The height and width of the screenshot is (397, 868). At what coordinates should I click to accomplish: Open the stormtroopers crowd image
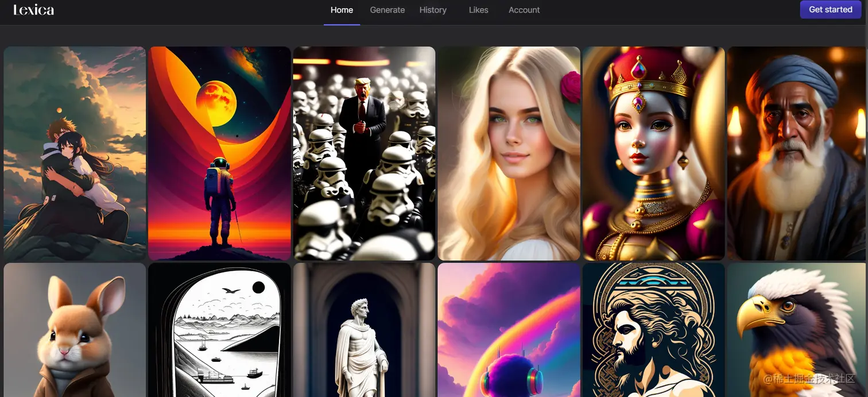click(x=364, y=153)
